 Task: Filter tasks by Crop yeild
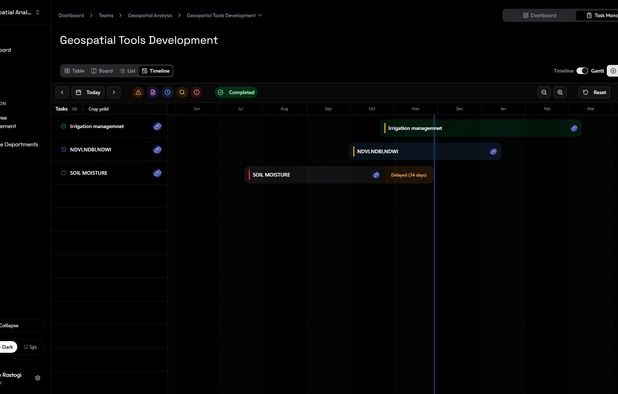pos(99,109)
